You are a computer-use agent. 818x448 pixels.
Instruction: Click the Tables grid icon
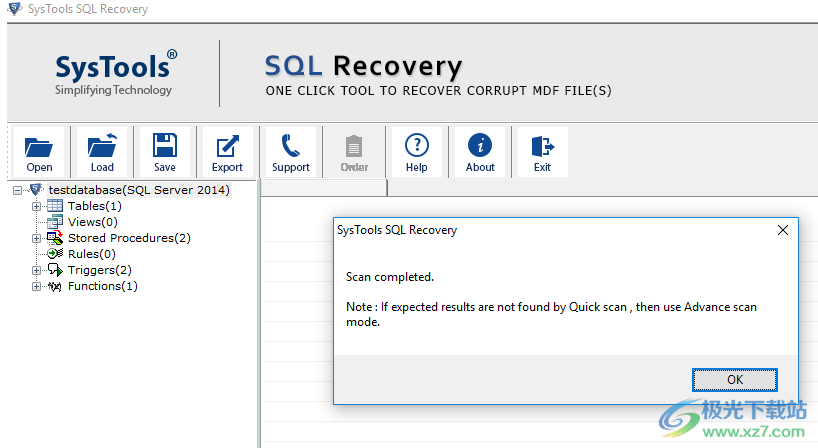click(x=55, y=206)
